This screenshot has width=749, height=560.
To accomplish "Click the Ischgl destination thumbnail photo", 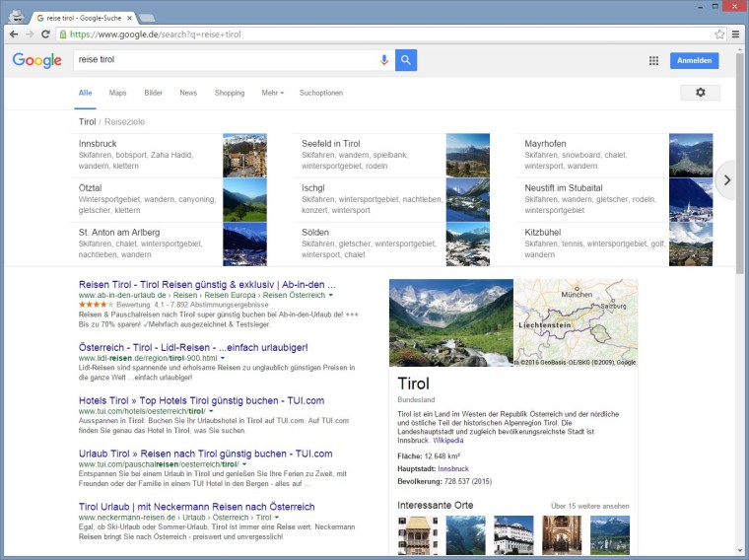I will click(468, 200).
